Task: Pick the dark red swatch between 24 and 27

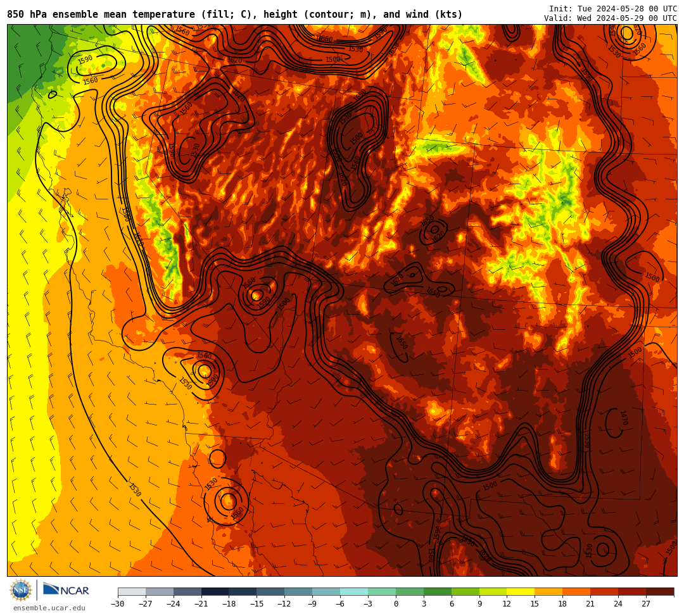Action: coord(632,591)
